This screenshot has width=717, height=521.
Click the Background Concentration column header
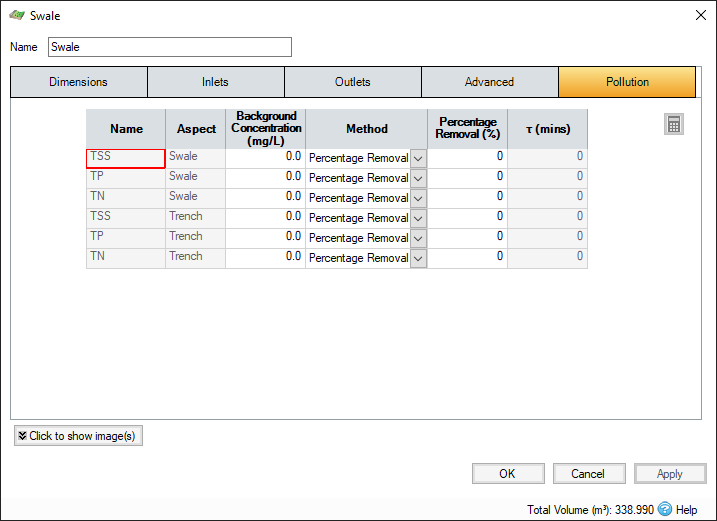[x=266, y=129]
